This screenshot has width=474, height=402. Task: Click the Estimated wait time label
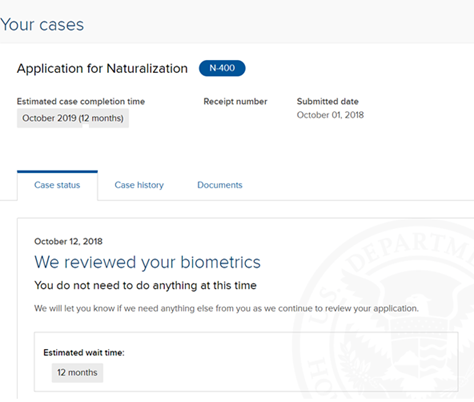coord(84,353)
